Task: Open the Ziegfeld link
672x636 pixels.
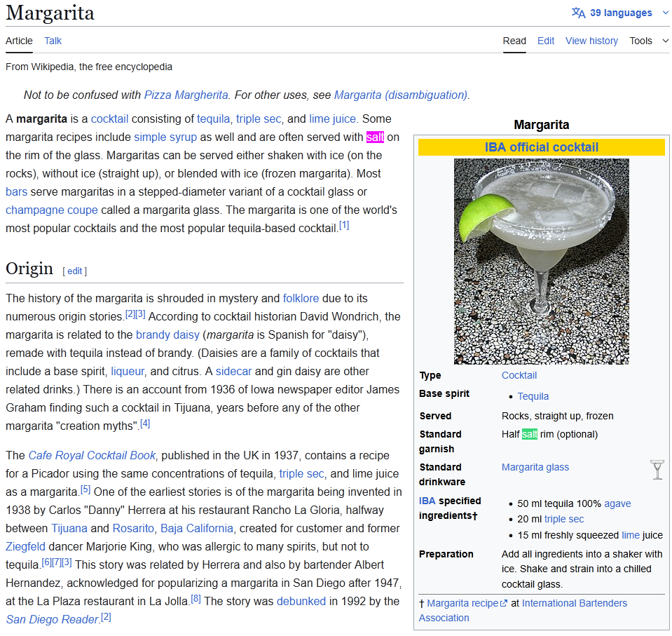Action: click(x=25, y=546)
